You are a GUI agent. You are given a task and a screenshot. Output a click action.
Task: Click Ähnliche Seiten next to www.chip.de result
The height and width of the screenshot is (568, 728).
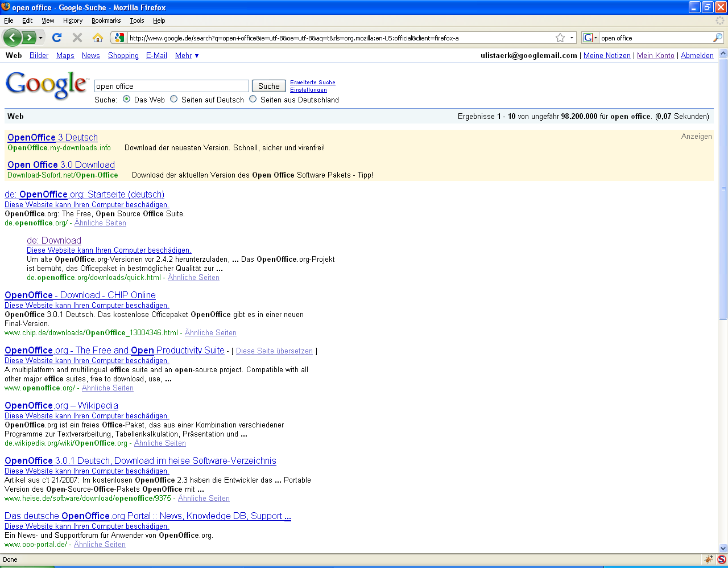[210, 332]
